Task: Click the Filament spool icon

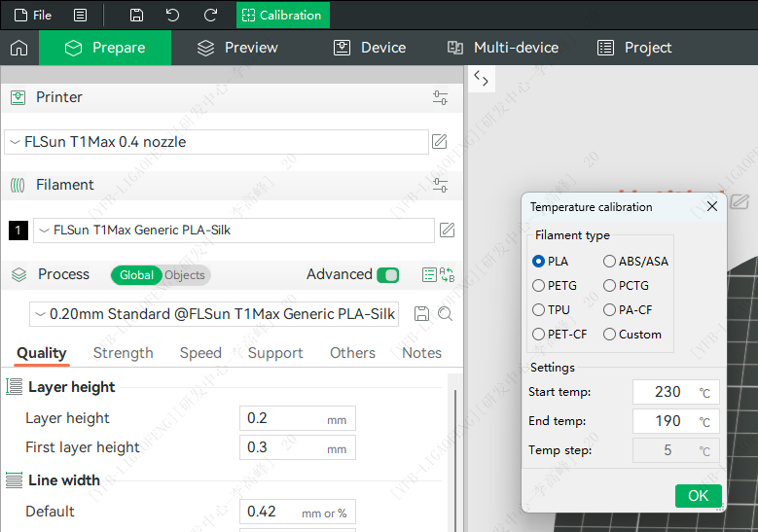Action: [x=18, y=185]
